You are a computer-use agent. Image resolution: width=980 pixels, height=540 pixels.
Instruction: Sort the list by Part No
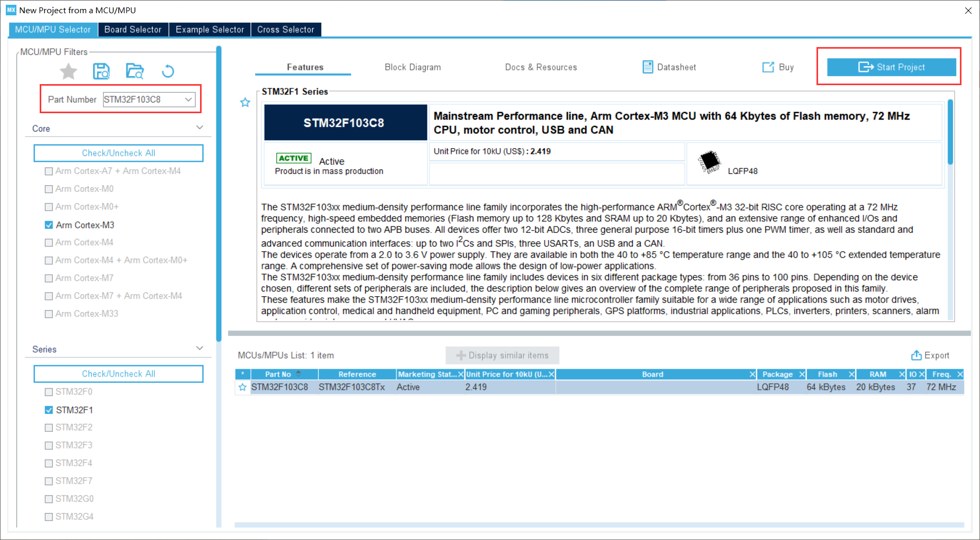pos(284,374)
